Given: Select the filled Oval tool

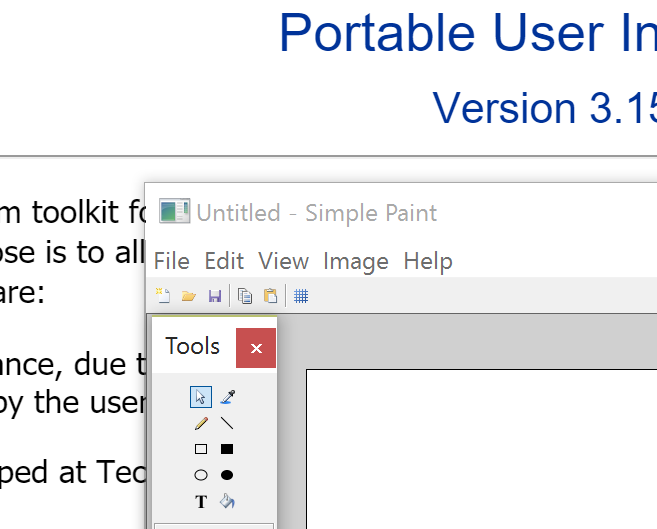Looking at the screenshot, I should coord(227,475).
